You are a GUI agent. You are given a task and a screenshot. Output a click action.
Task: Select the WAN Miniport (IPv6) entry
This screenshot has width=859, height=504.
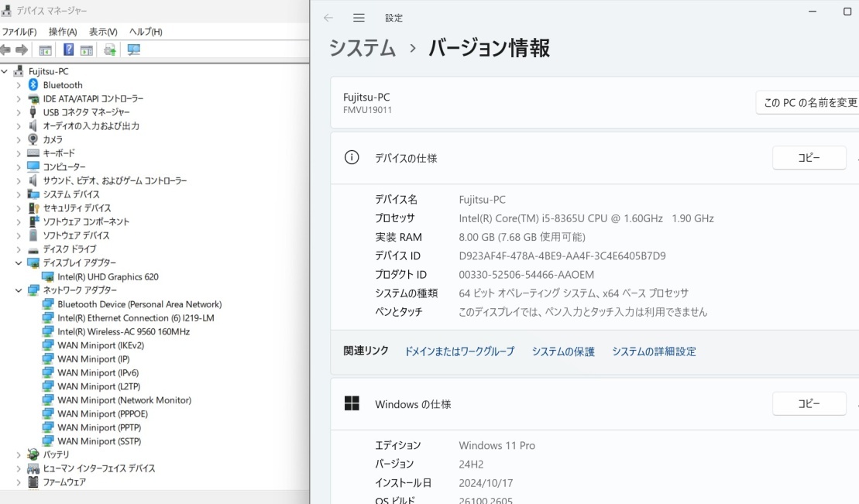98,372
